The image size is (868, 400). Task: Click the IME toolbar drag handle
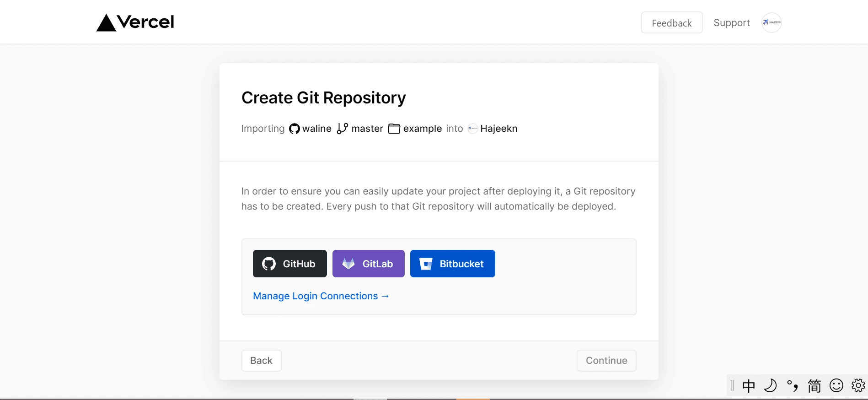click(x=732, y=386)
